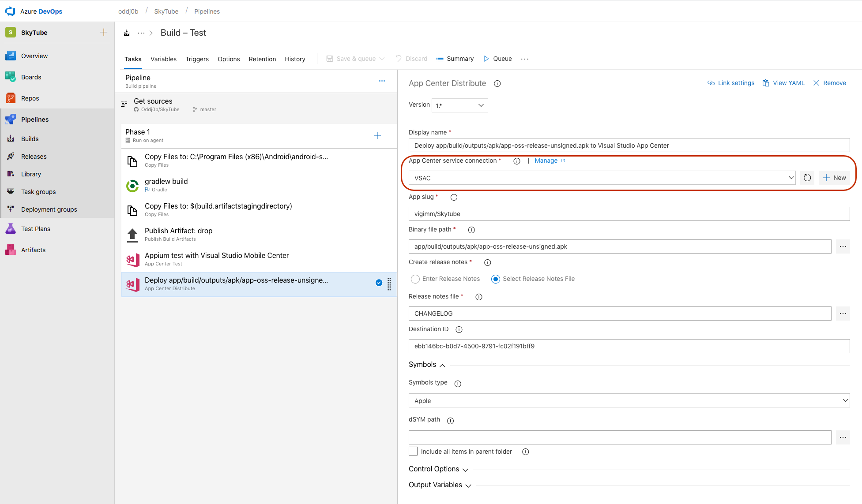Open the Variables tab
This screenshot has width=862, height=504.
pos(164,59)
